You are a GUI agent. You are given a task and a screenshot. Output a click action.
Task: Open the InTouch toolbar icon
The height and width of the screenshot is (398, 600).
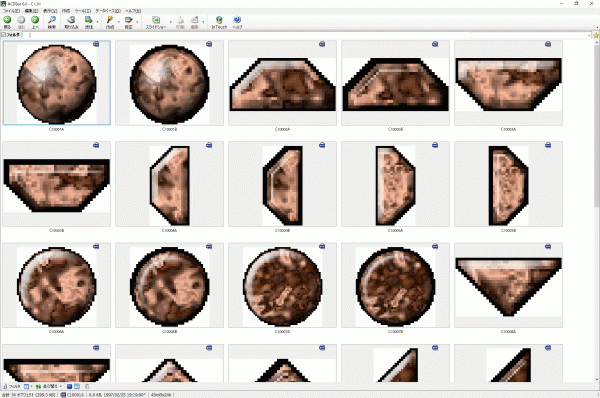(219, 20)
